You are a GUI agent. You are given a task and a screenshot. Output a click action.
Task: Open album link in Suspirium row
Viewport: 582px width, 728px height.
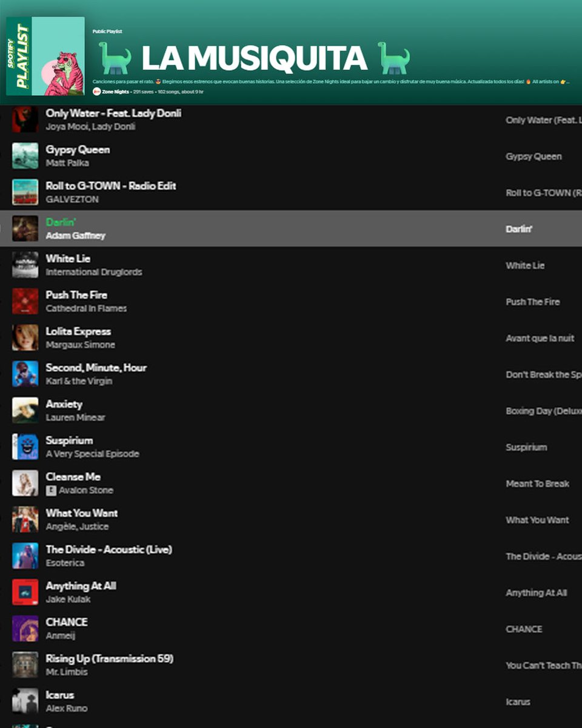tap(527, 448)
